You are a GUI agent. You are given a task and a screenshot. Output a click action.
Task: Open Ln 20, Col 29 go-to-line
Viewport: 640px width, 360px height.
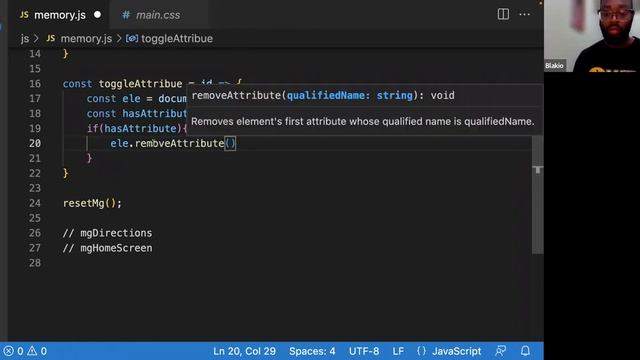(x=244, y=351)
